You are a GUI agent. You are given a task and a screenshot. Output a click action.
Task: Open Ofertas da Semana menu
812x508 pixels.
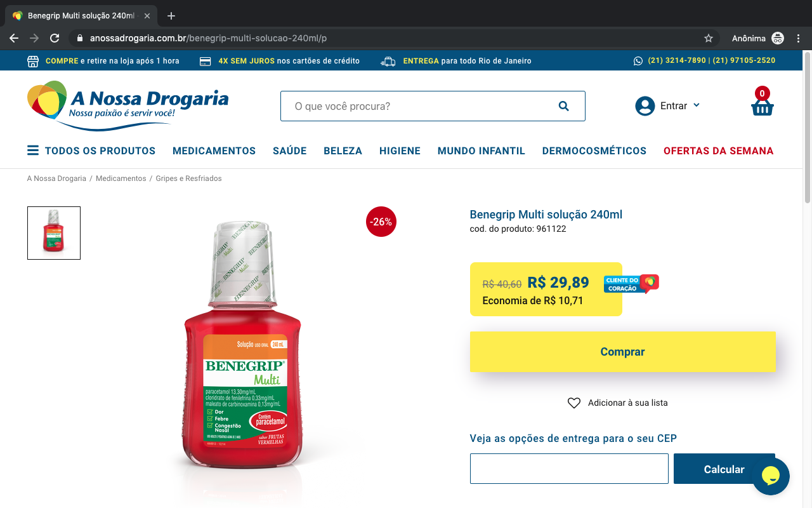pos(718,150)
